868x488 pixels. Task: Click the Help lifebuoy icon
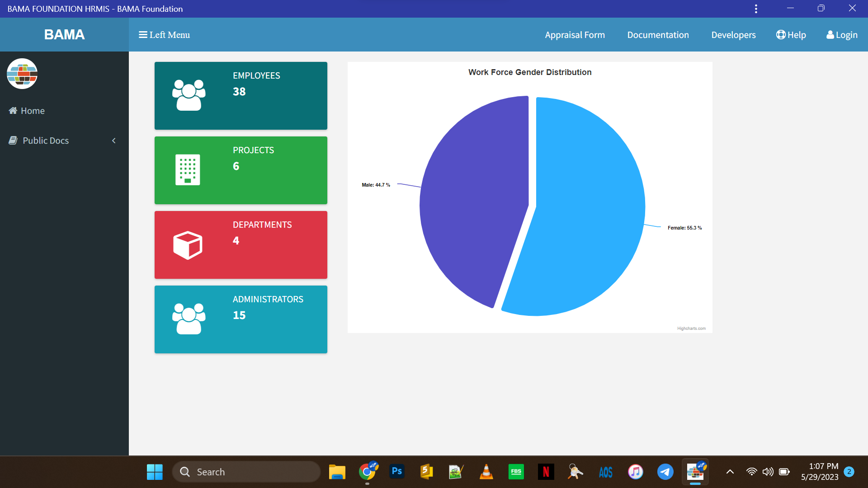(x=781, y=35)
